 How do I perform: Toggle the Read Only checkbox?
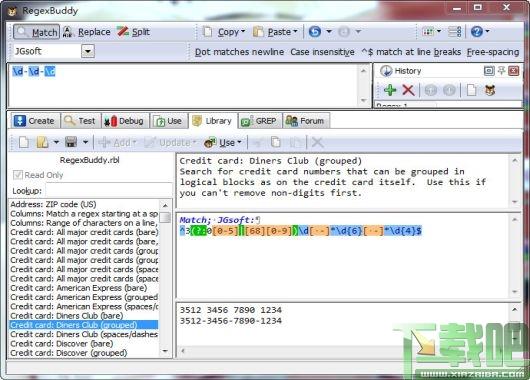[x=18, y=175]
